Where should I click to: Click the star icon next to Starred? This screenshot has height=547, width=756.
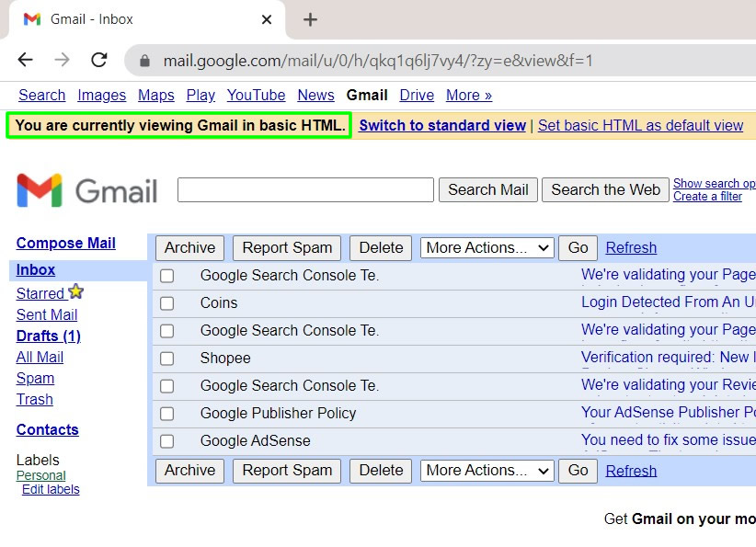(76, 291)
